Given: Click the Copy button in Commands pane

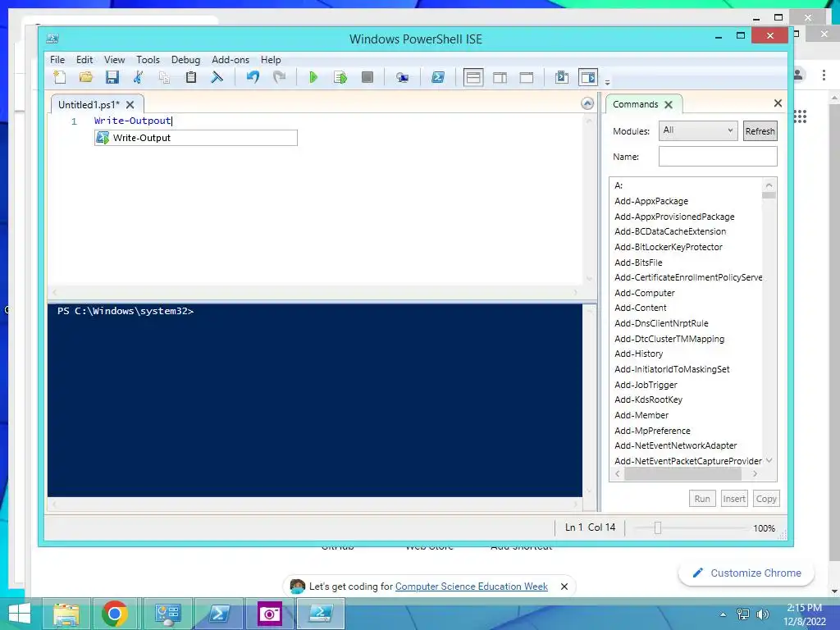Looking at the screenshot, I should click(766, 498).
